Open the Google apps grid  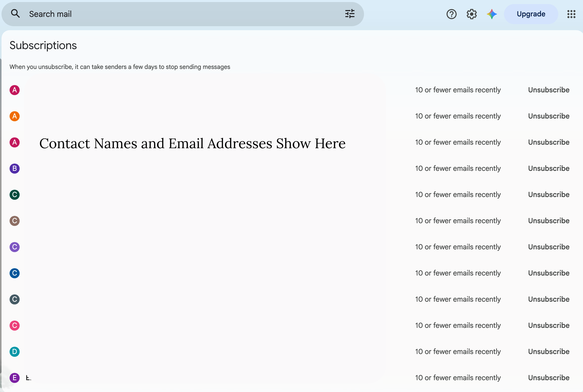571,14
